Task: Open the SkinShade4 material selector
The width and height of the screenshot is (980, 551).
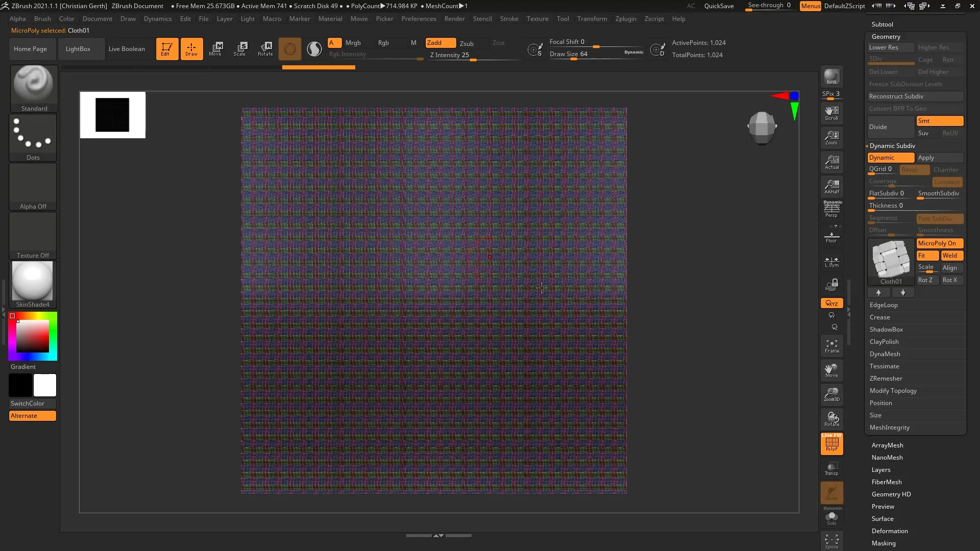Action: click(33, 284)
